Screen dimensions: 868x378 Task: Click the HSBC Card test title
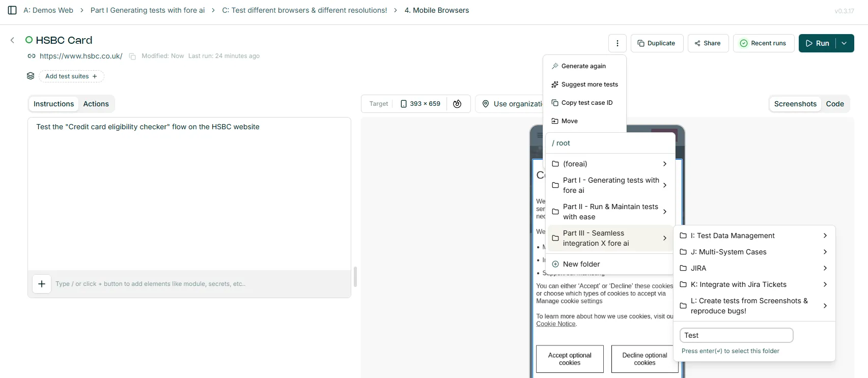tap(64, 40)
